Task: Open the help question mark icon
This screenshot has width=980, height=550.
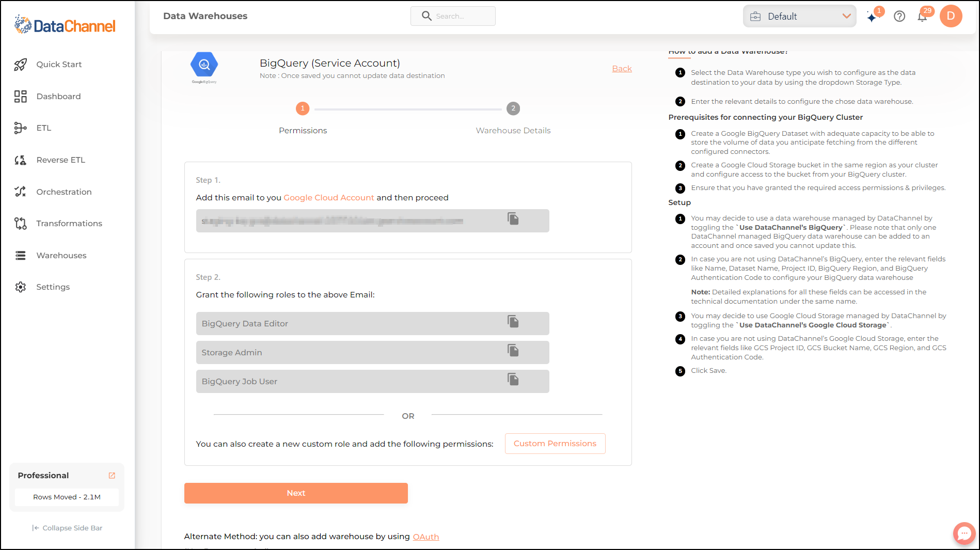Action: point(899,17)
